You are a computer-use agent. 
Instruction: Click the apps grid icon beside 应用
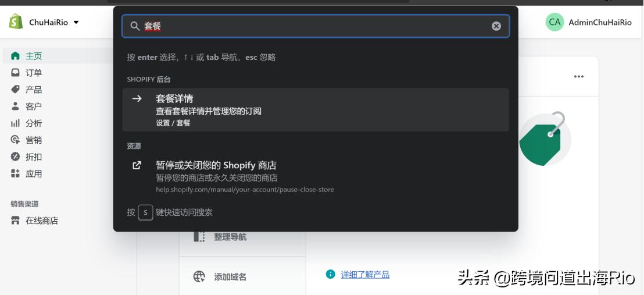click(15, 173)
